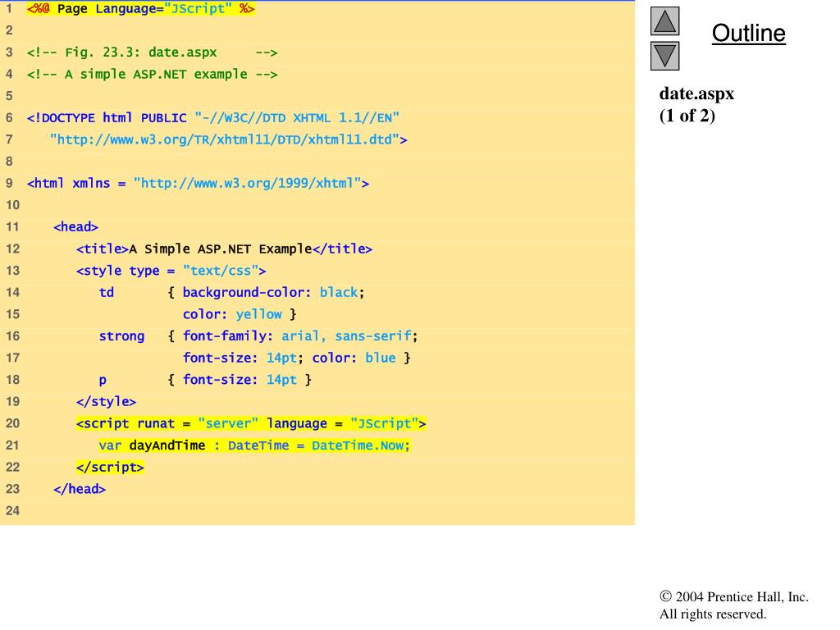Click the var dayAndTime declaration line

[x=254, y=445]
